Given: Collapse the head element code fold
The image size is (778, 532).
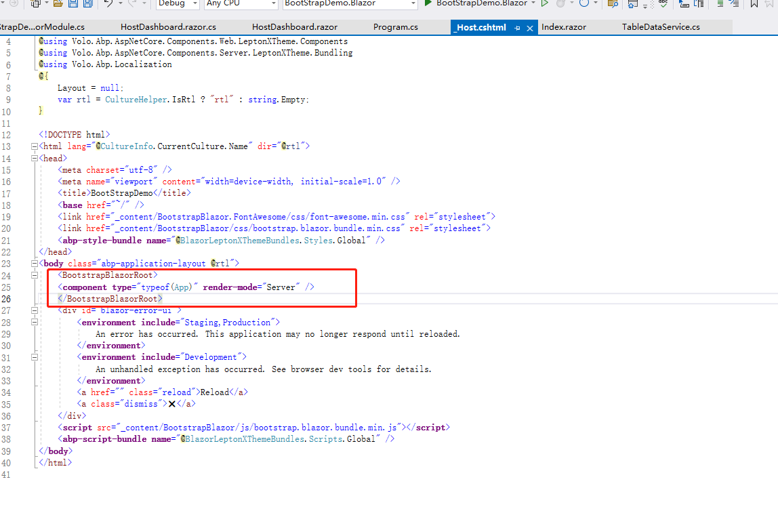Looking at the screenshot, I should click(x=33, y=157).
